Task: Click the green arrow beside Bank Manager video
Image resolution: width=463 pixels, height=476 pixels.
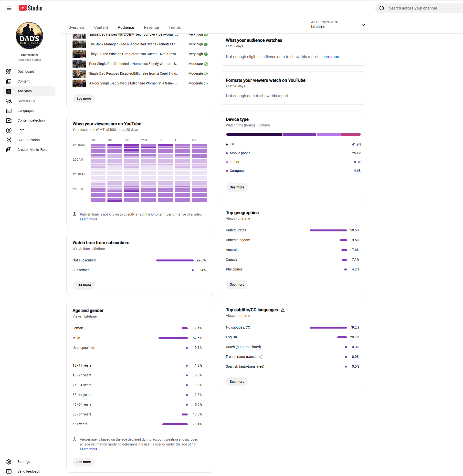Action: [206, 44]
